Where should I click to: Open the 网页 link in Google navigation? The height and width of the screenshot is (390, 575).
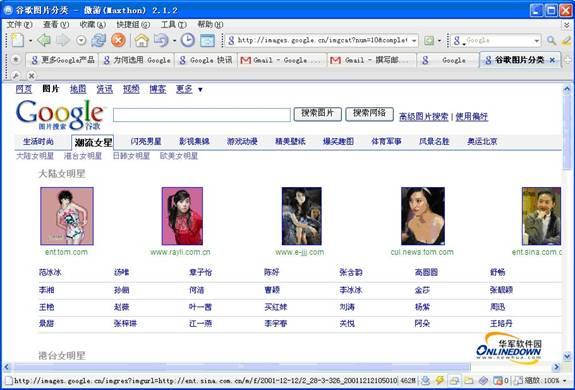click(23, 89)
